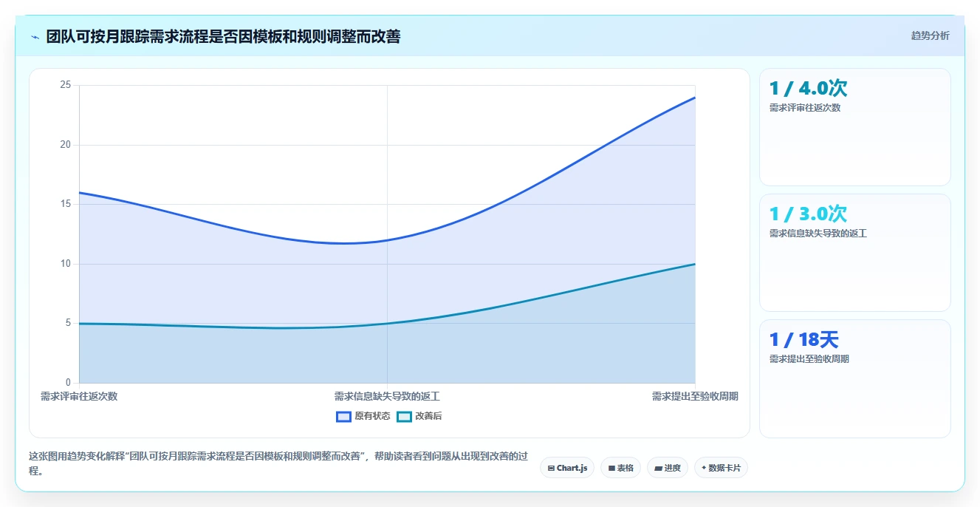Click x-axis label 需求提出至验收周期
The height and width of the screenshot is (507, 980).
pyautogui.click(x=695, y=396)
